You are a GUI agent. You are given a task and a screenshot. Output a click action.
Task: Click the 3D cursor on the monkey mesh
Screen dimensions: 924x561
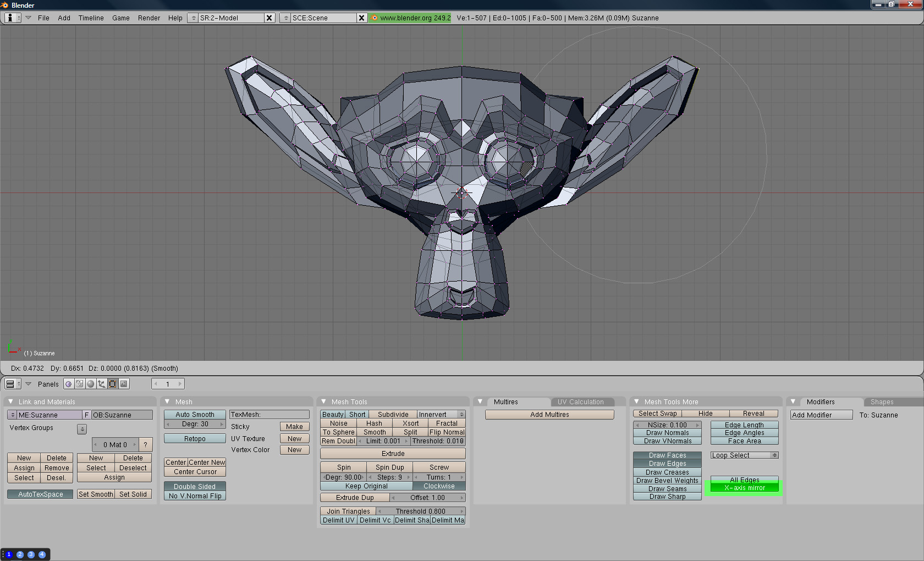[461, 193]
